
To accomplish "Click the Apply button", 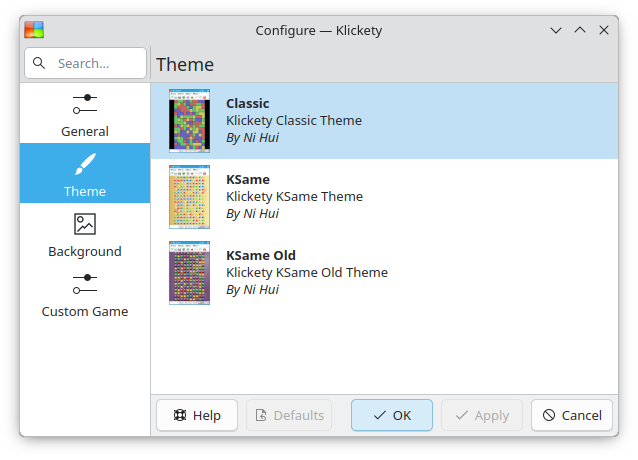I will 482,415.
